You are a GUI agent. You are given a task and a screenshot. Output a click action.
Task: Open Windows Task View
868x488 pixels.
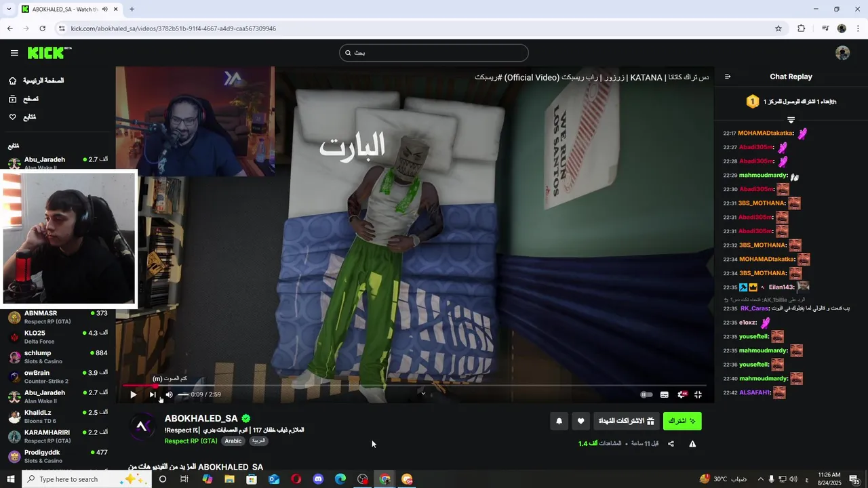pyautogui.click(x=184, y=479)
